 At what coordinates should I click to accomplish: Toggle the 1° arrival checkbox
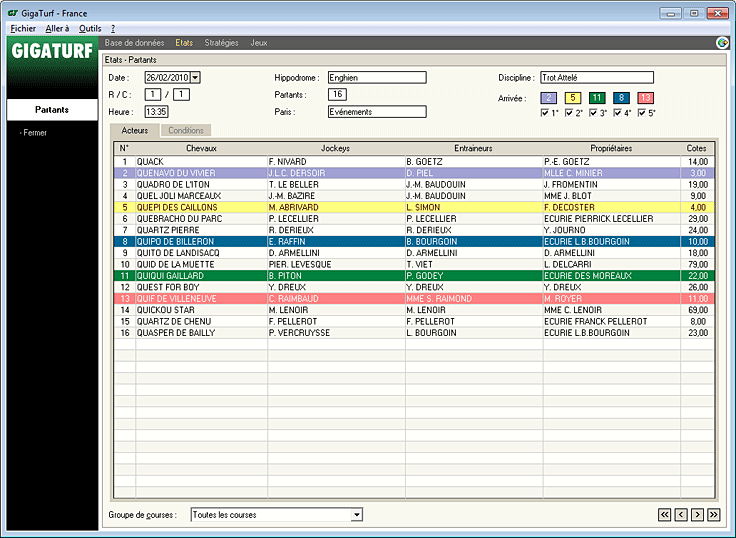(545, 113)
